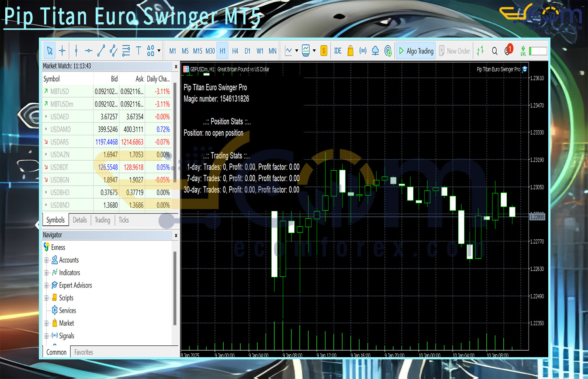Click the Daily Change column header
588x379 pixels.
pyautogui.click(x=159, y=79)
